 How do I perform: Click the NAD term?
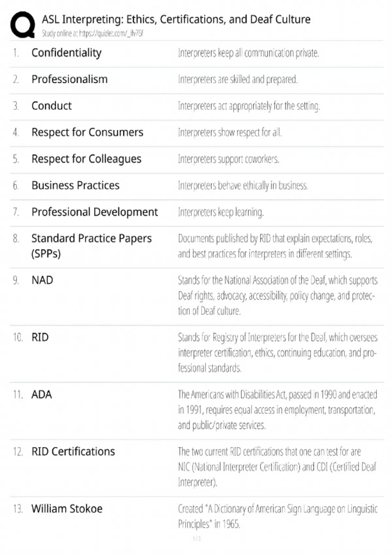click(42, 280)
